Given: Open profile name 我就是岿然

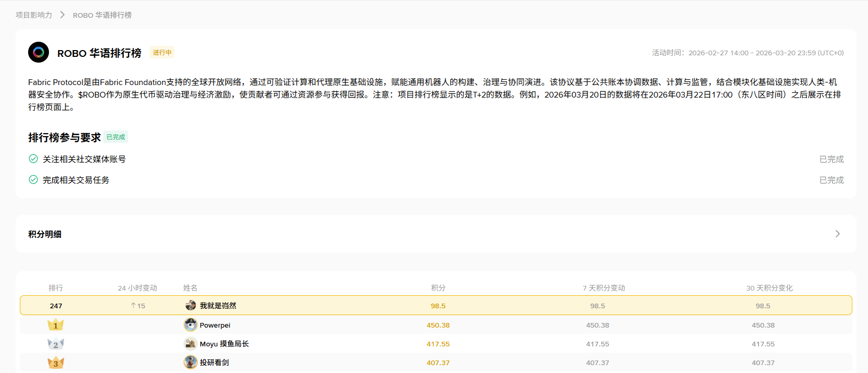Looking at the screenshot, I should 218,306.
